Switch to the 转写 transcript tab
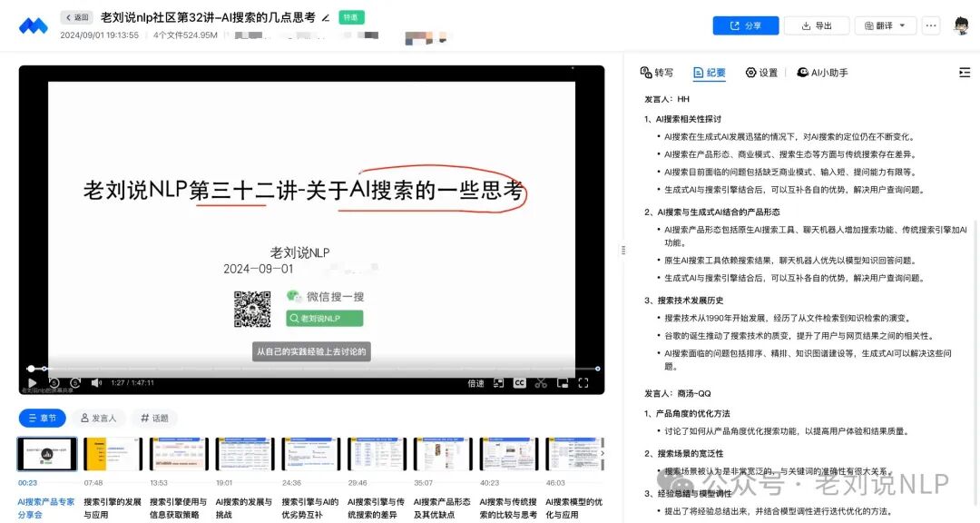The height and width of the screenshot is (523, 980). [x=656, y=73]
